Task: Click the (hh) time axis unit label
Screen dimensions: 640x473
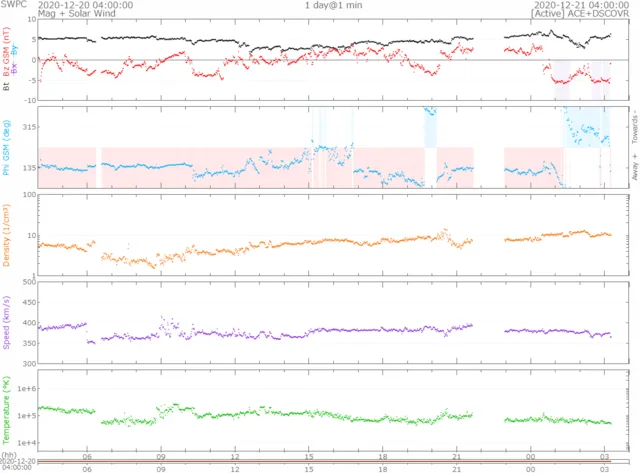Action: [9, 455]
